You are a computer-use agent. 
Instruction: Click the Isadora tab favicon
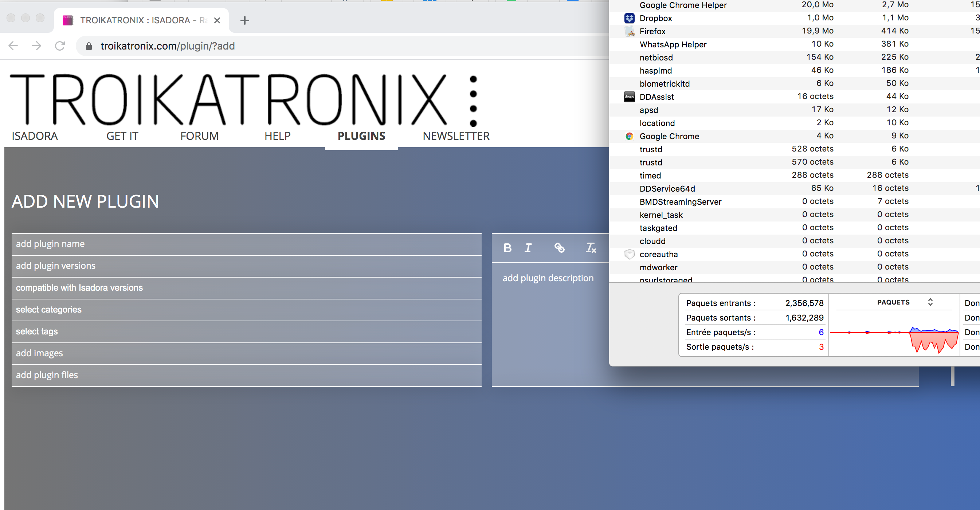pyautogui.click(x=68, y=20)
